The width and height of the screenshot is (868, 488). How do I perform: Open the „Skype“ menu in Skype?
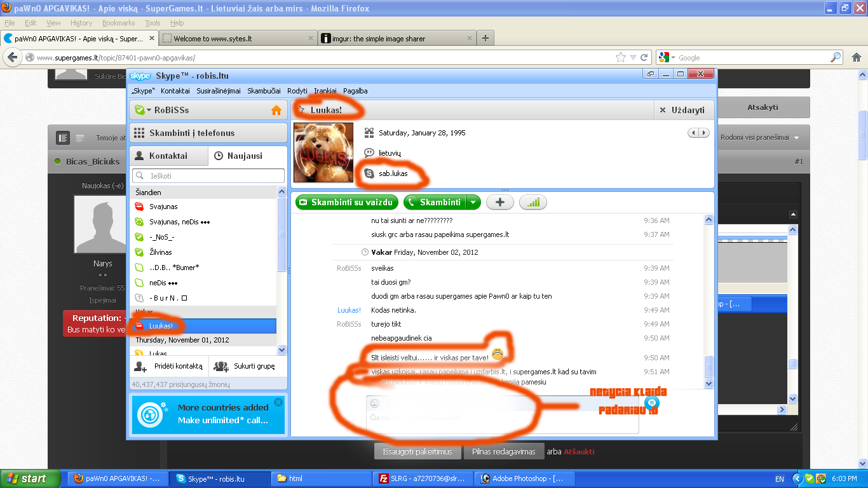(143, 91)
